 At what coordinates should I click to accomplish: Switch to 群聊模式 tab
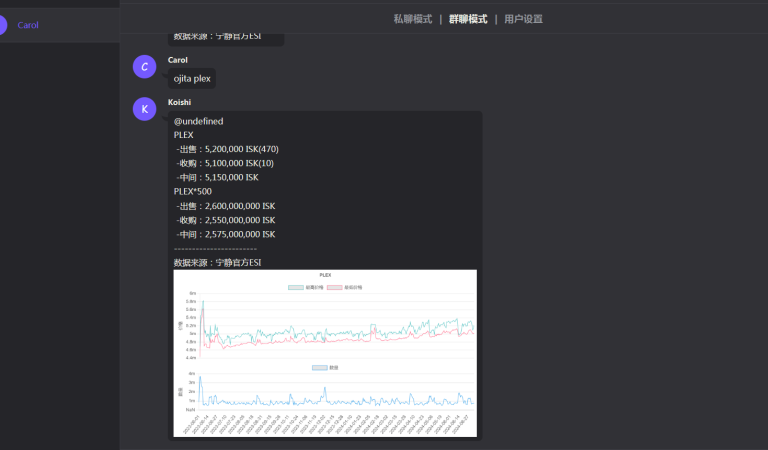coord(468,19)
